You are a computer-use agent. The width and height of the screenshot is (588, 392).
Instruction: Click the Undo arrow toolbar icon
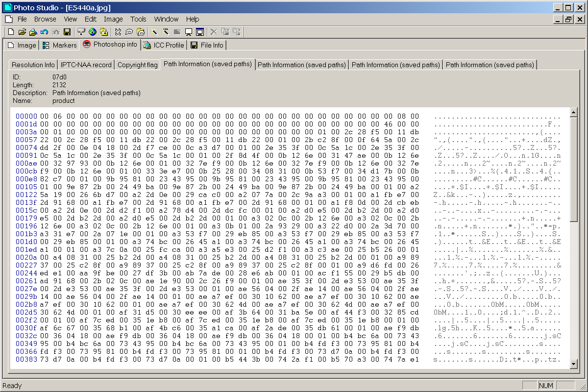(x=44, y=32)
